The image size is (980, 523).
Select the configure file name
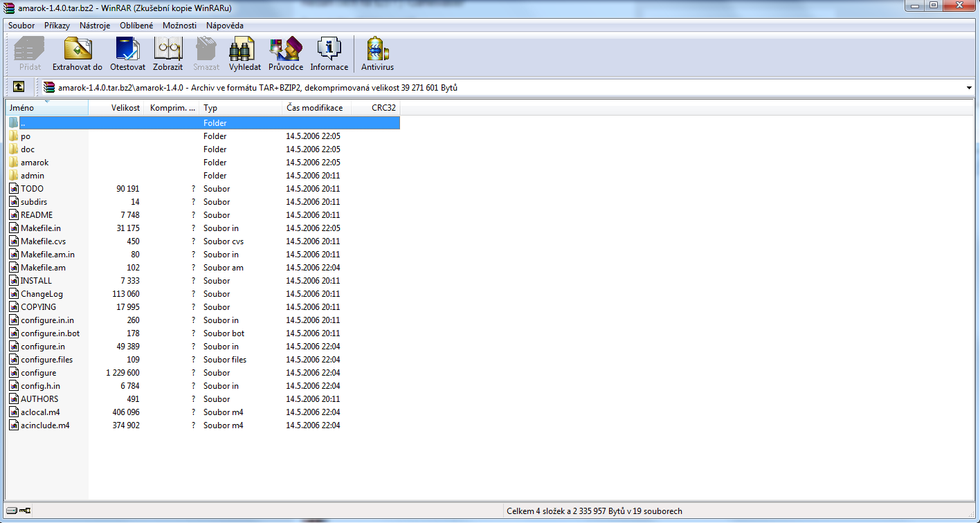[x=39, y=373]
